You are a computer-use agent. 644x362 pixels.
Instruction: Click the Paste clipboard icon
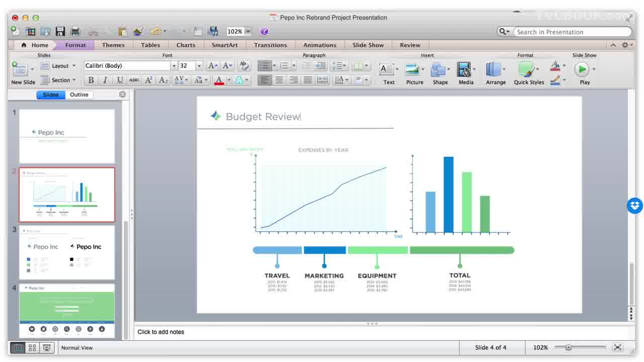[x=122, y=31]
